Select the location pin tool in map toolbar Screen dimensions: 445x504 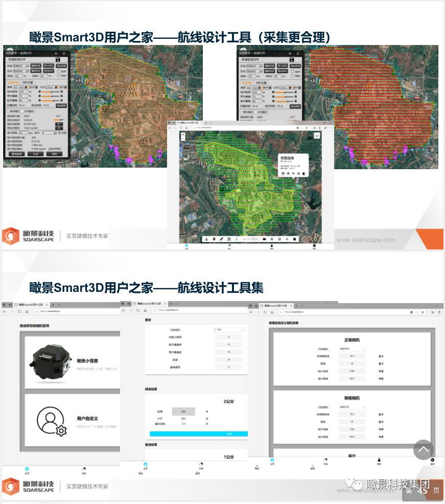coord(214,239)
